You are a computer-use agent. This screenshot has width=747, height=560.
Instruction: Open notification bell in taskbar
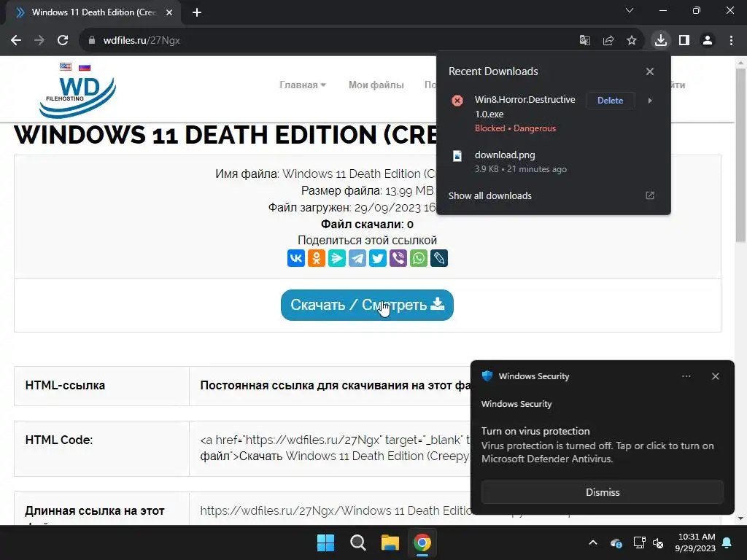tap(727, 542)
